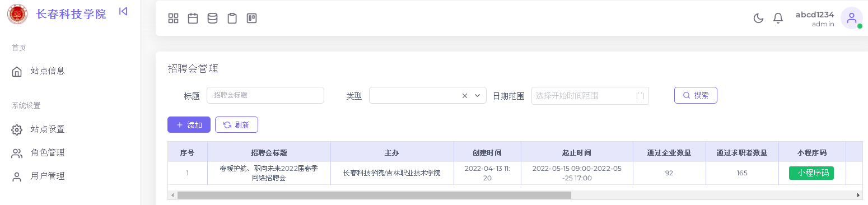
Task: Toggle dark mode with the moon icon
Action: (x=758, y=18)
